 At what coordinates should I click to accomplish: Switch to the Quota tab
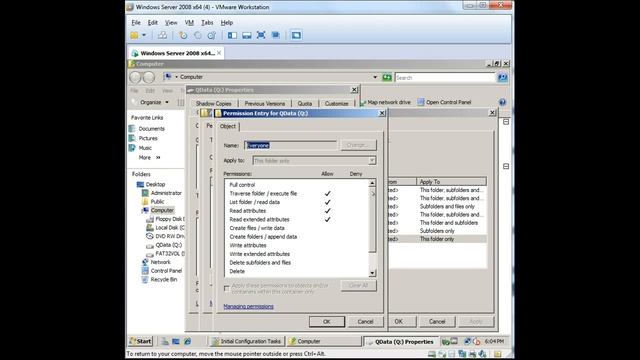304,104
